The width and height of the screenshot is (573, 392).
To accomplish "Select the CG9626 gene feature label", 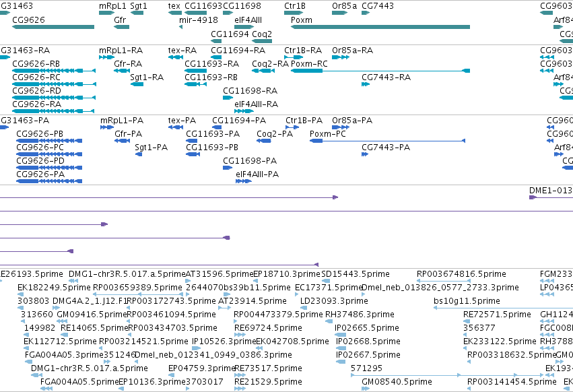I will point(28,20).
